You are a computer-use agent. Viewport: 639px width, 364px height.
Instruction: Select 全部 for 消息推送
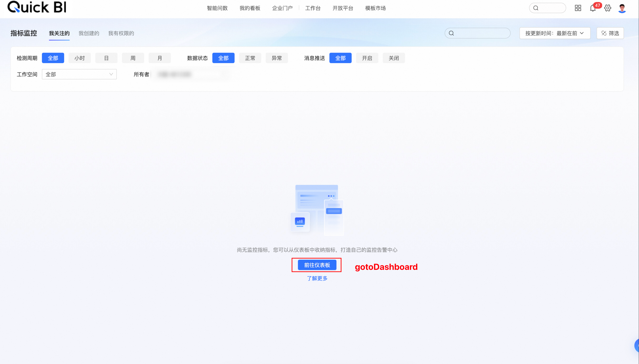point(340,58)
